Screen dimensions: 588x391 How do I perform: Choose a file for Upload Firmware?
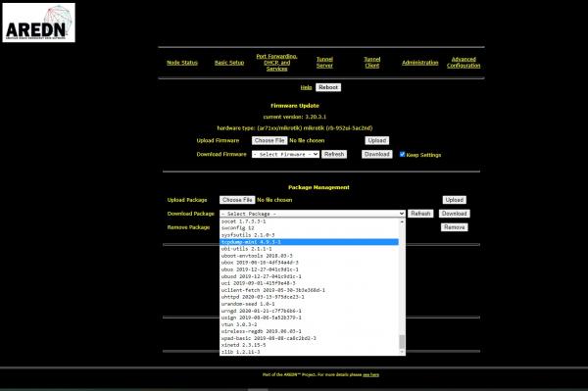(x=269, y=140)
